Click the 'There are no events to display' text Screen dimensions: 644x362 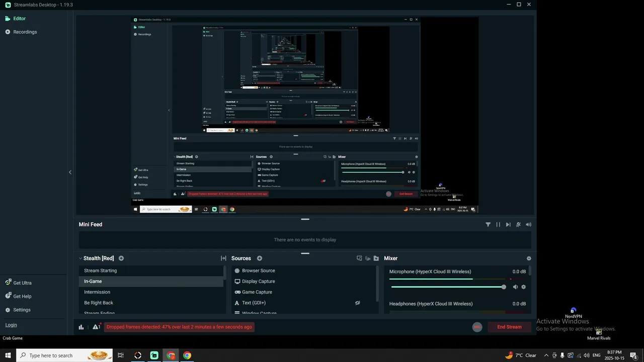[305, 240]
